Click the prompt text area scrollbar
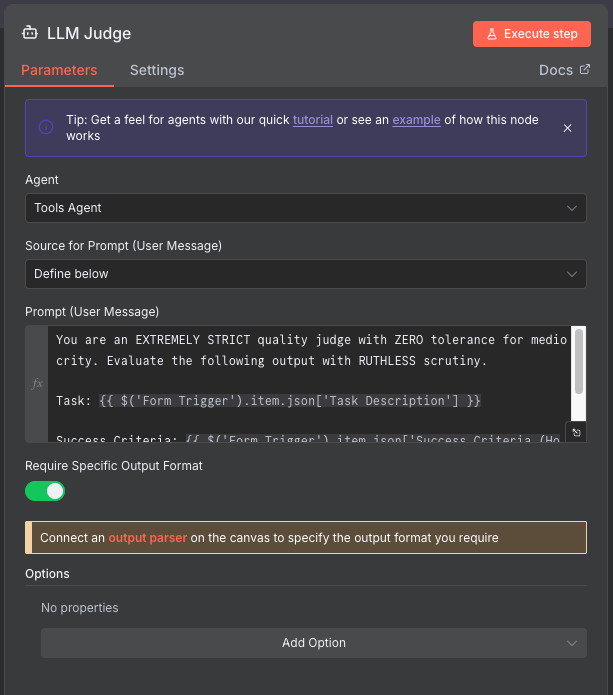Image resolution: width=613 pixels, height=695 pixels. pyautogui.click(x=577, y=362)
